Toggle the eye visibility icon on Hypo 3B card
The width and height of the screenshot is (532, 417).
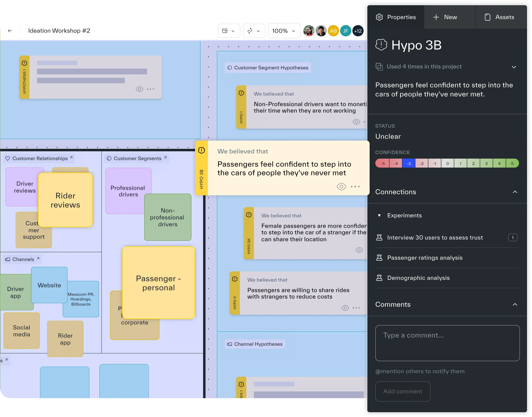(341, 187)
